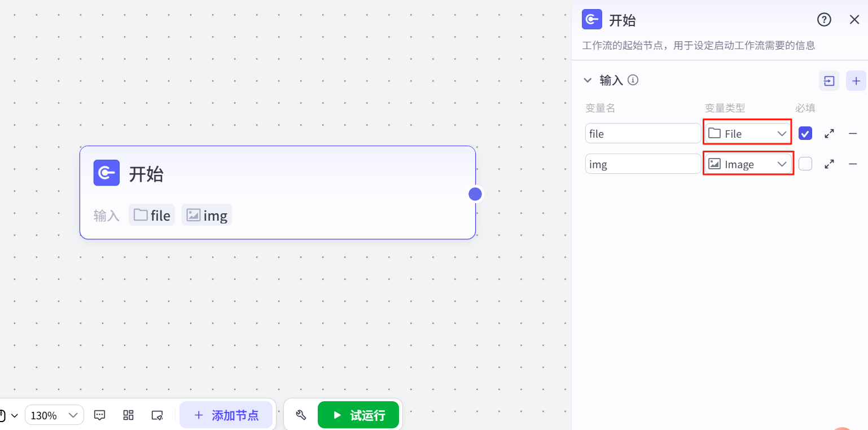Click the info icon next to 输入
Viewport: 868px width, 430px height.
pyautogui.click(x=633, y=80)
